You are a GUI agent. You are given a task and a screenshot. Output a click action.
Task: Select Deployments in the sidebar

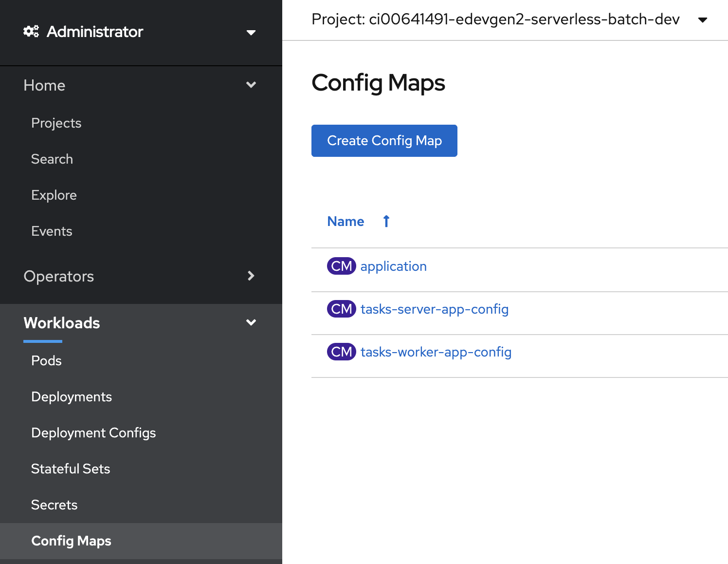72,396
